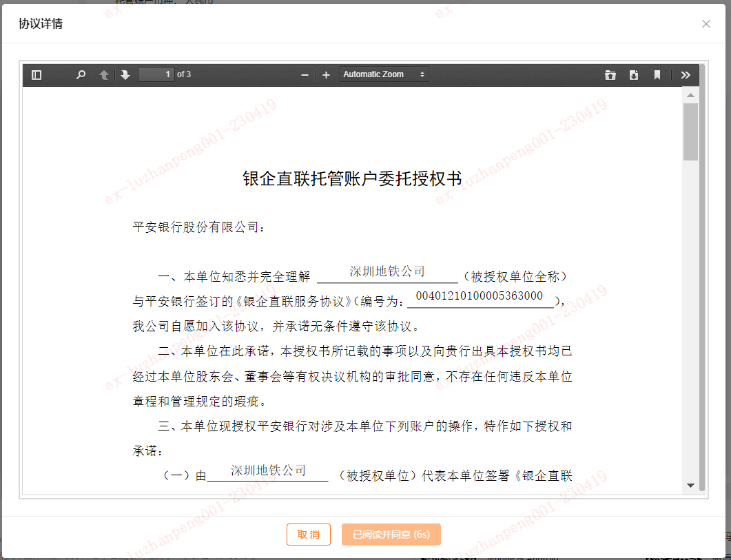Click 深圳地铁公司 beside 被授权单位全称
Viewport: 731px width, 560px height.
(x=387, y=271)
